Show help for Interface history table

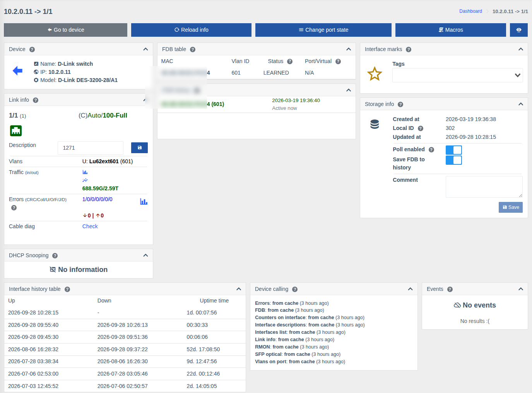[x=67, y=289]
